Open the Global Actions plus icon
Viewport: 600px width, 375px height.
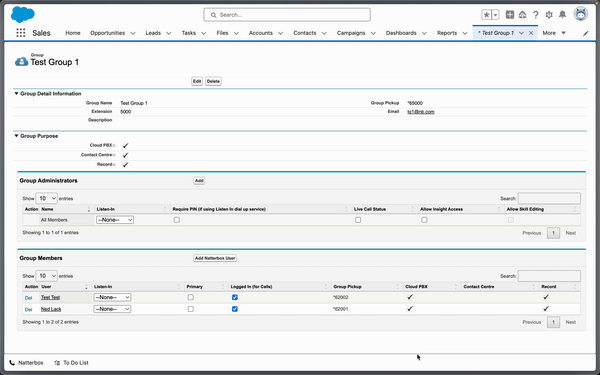(510, 15)
